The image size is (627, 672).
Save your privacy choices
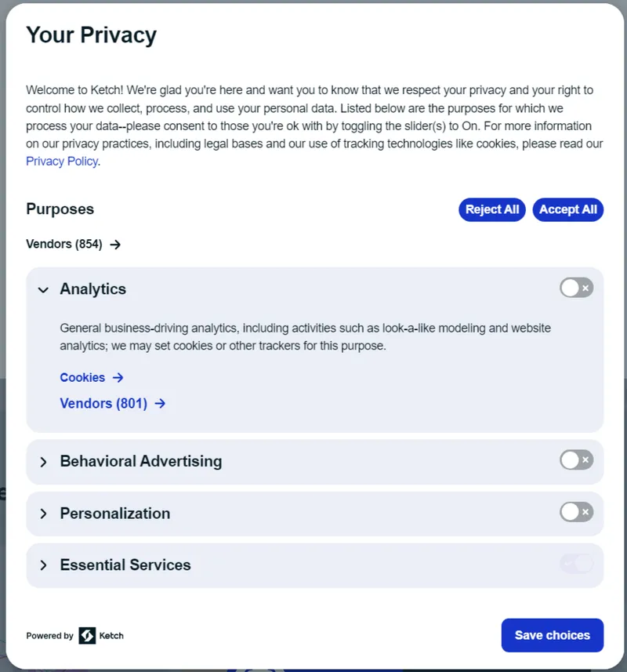(552, 635)
